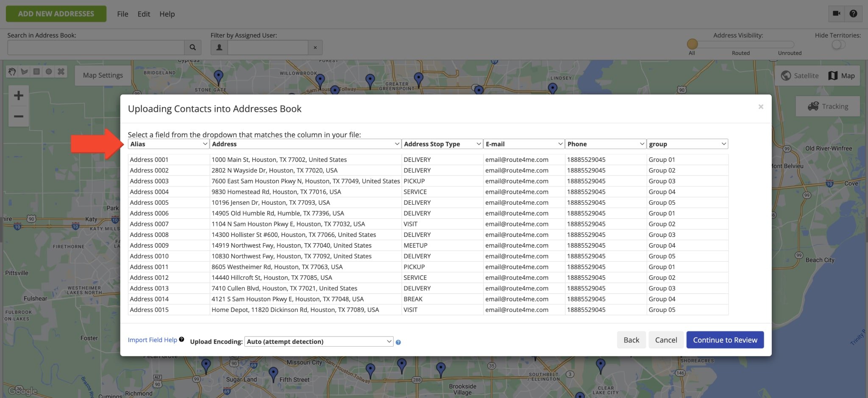Viewport: 868px width, 398px height.
Task: Open the help question mark icon
Action: click(853, 14)
